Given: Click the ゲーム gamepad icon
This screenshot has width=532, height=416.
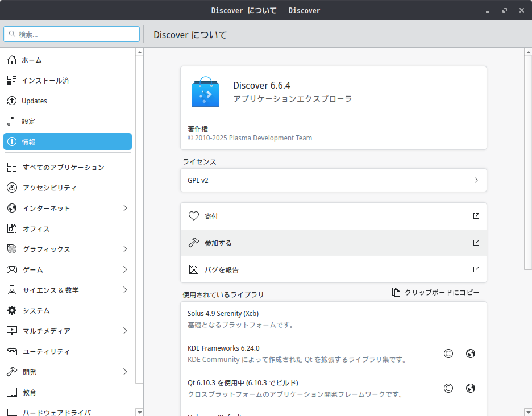Looking at the screenshot, I should tap(12, 269).
